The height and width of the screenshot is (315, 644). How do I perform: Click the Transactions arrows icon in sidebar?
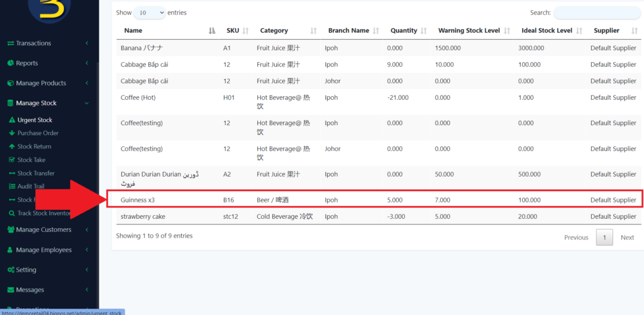[10, 43]
